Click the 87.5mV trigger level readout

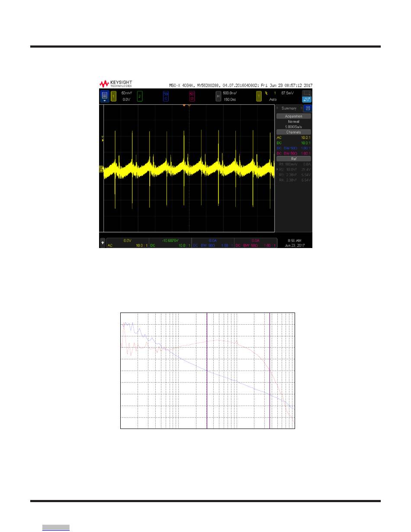[x=288, y=93]
